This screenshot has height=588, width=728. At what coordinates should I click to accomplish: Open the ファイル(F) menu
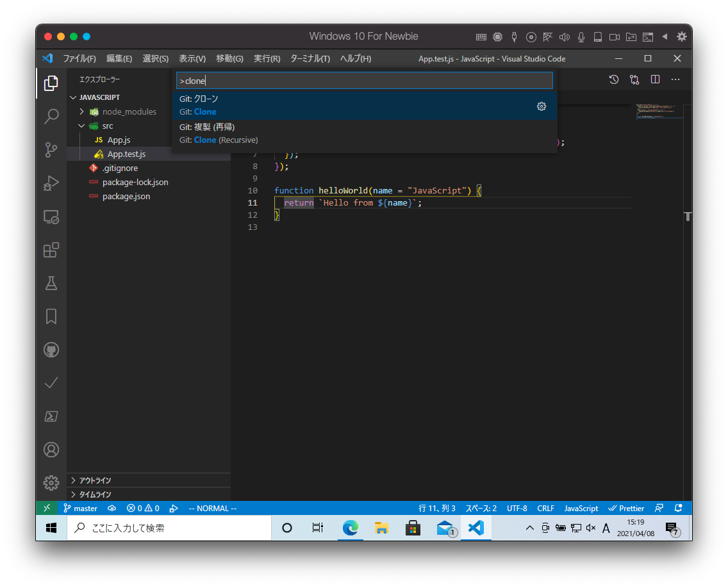point(79,59)
